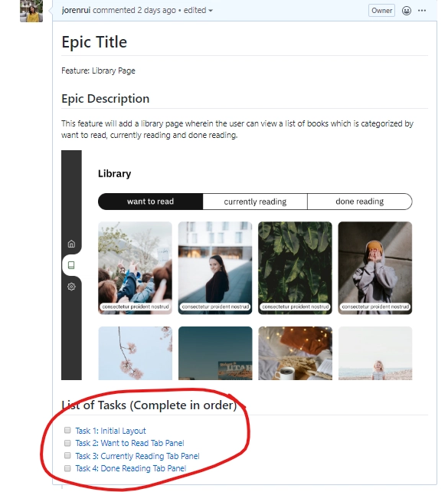This screenshot has width=448, height=492.
Task: Open Task 4: Done Reading Tab Panel link
Action: point(131,468)
